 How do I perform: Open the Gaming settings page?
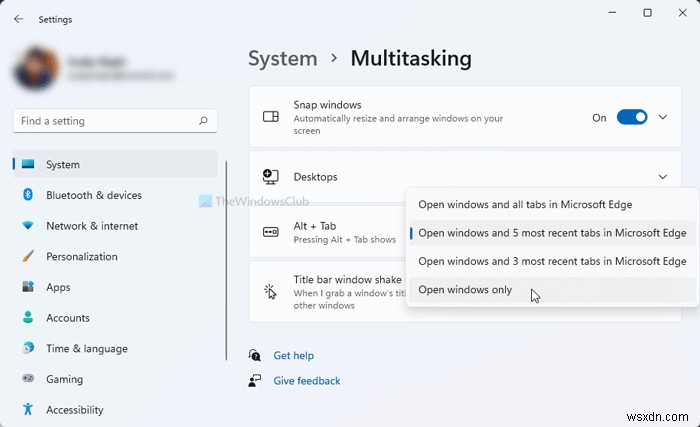pos(65,380)
